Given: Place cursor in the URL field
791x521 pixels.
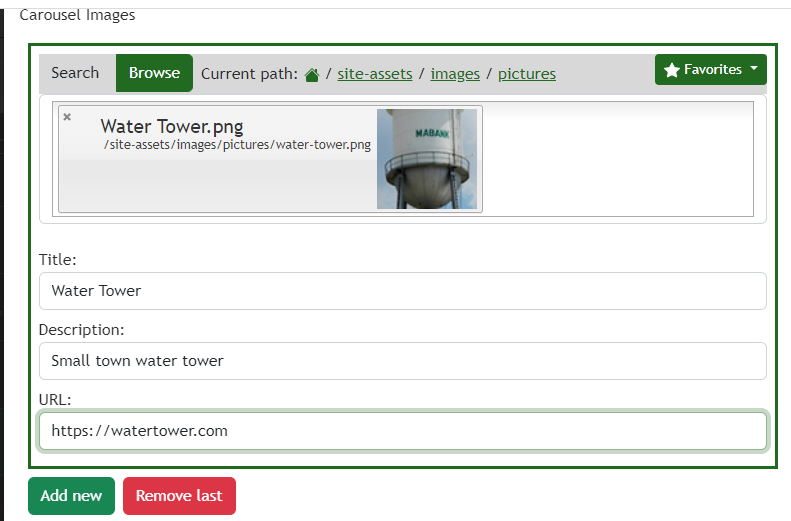Looking at the screenshot, I should (x=402, y=431).
